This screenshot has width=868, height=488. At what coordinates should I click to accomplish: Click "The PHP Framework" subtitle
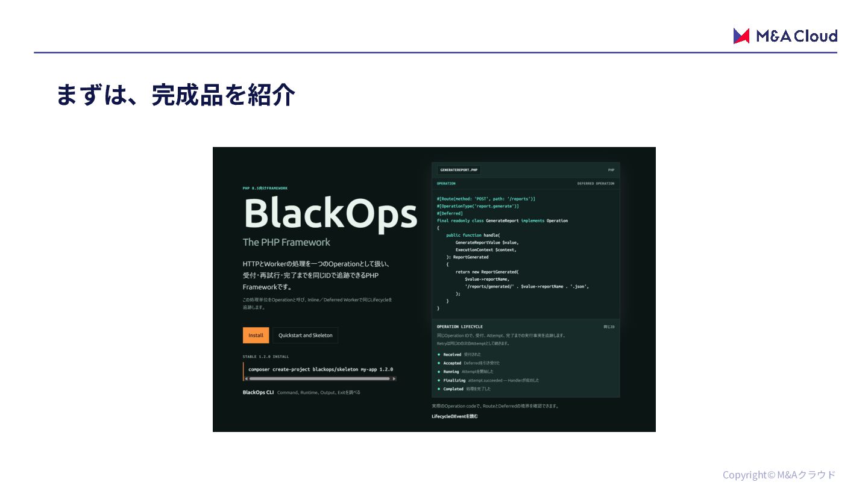[x=286, y=242]
